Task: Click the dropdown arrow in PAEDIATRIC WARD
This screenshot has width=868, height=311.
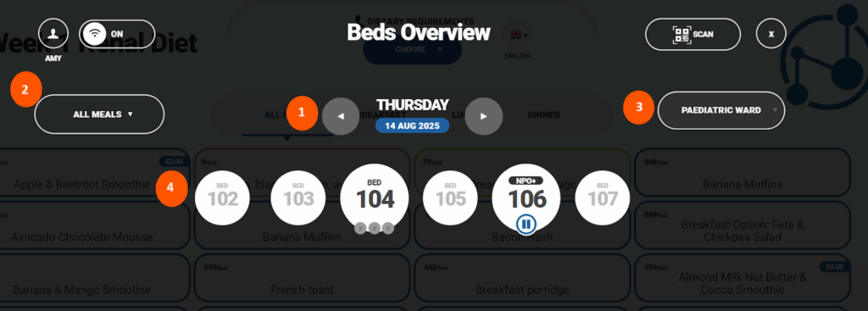Action: 775,110
